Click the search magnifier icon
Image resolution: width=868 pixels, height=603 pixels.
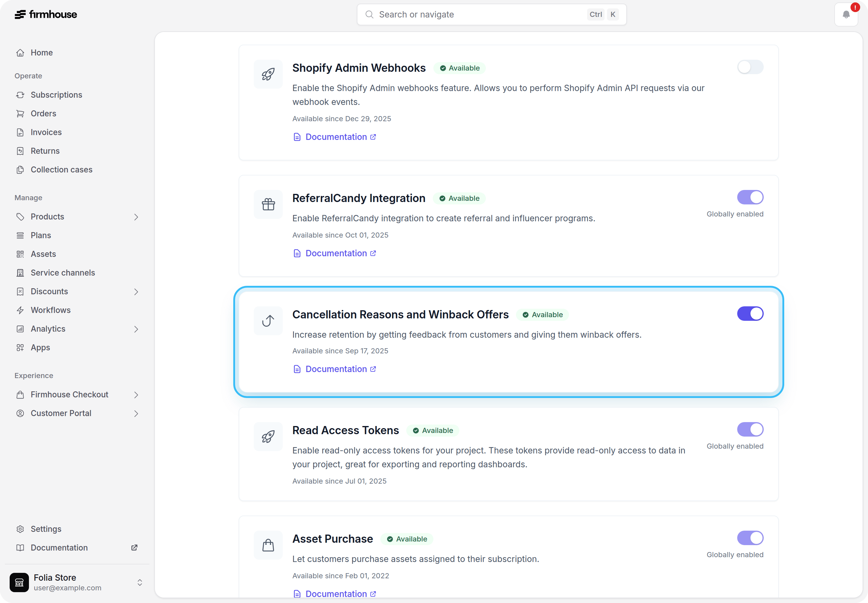coord(370,14)
